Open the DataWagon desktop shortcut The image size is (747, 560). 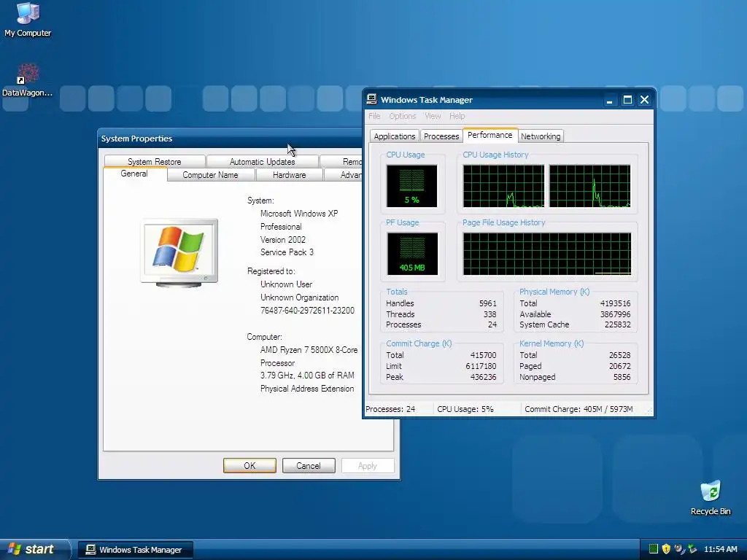[x=27, y=79]
